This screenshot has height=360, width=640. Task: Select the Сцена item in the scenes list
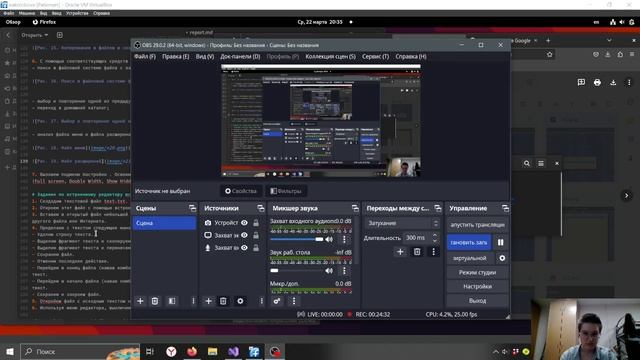tap(164, 223)
